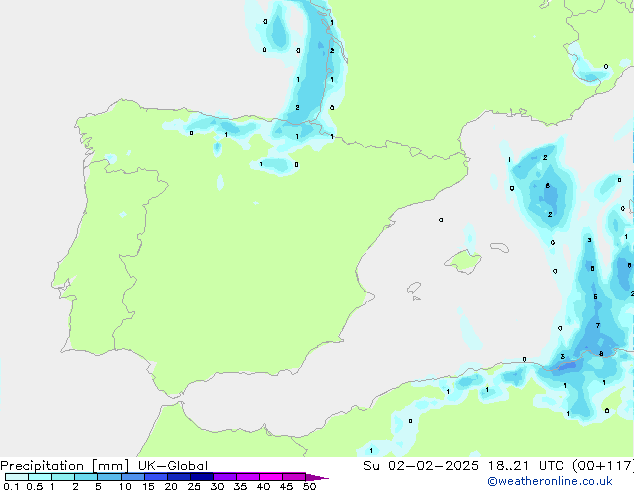Click the '50' legend scale label
Image resolution: width=634 pixels, height=490 pixels.
click(309, 486)
